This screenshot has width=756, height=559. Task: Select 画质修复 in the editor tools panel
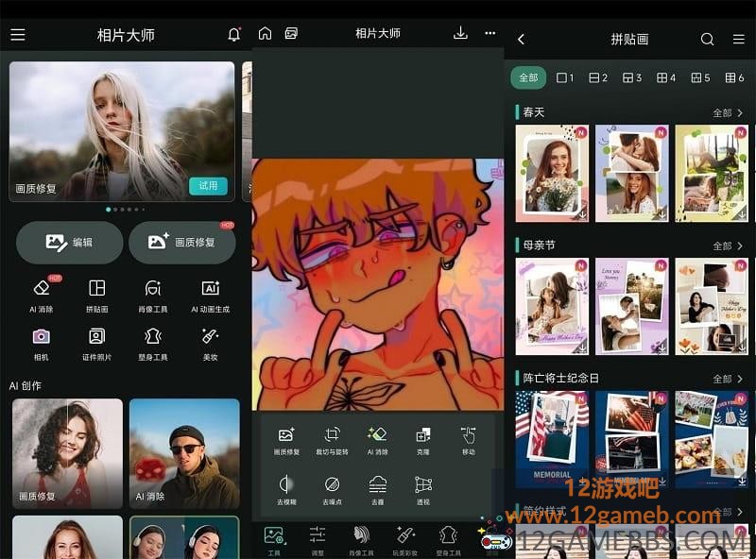coord(286,440)
